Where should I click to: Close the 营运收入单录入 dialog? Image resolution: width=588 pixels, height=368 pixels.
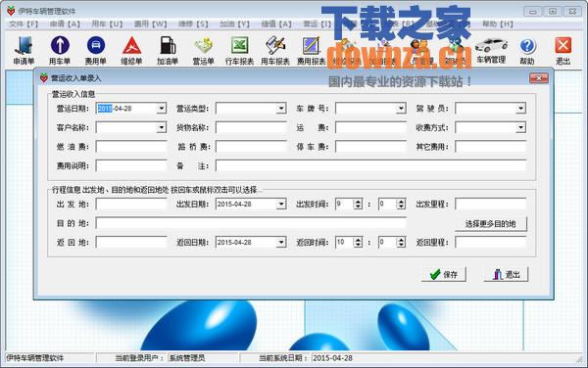pyautogui.click(x=539, y=78)
